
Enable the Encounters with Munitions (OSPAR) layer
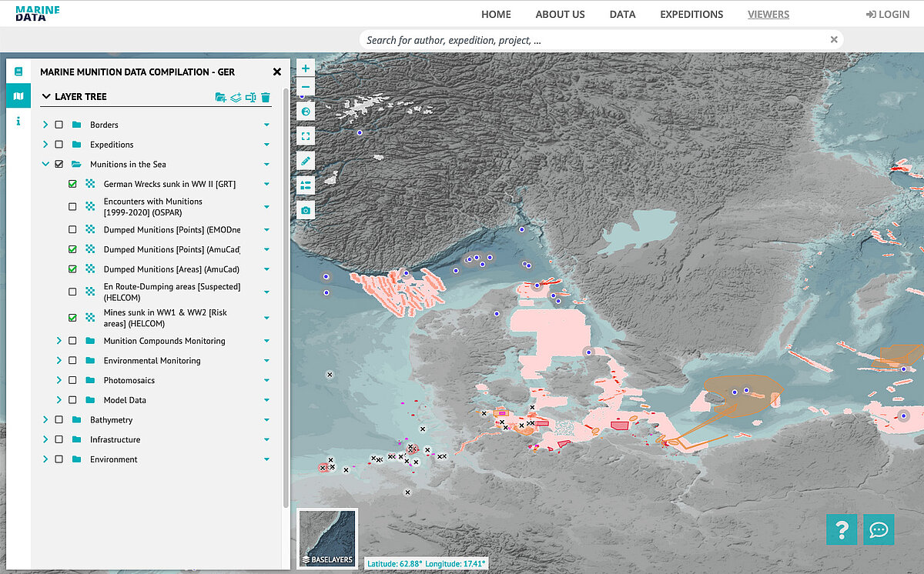coord(72,206)
